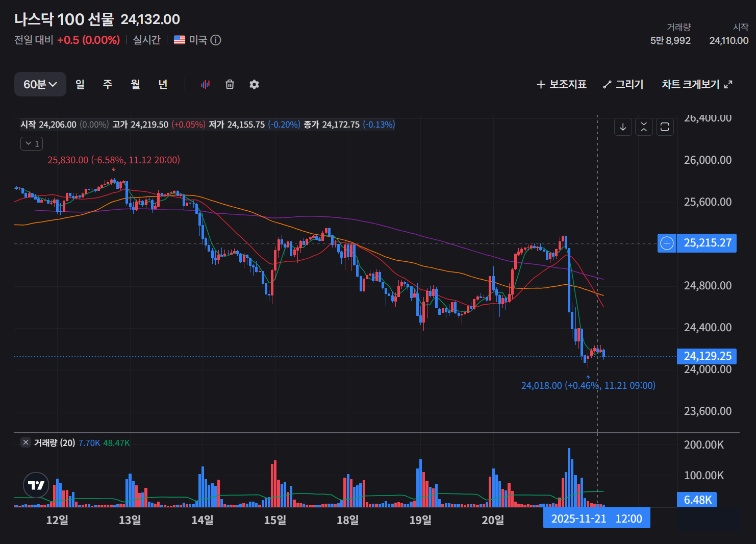Click the 20일 date axis label
This screenshot has width=756, height=544.
point(493,520)
